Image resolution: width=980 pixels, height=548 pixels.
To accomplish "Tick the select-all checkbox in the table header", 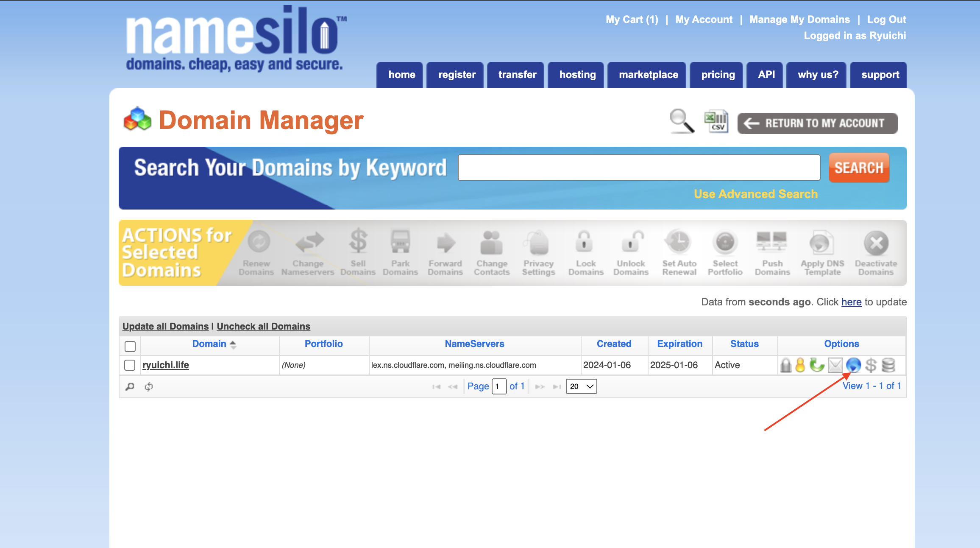I will [130, 346].
